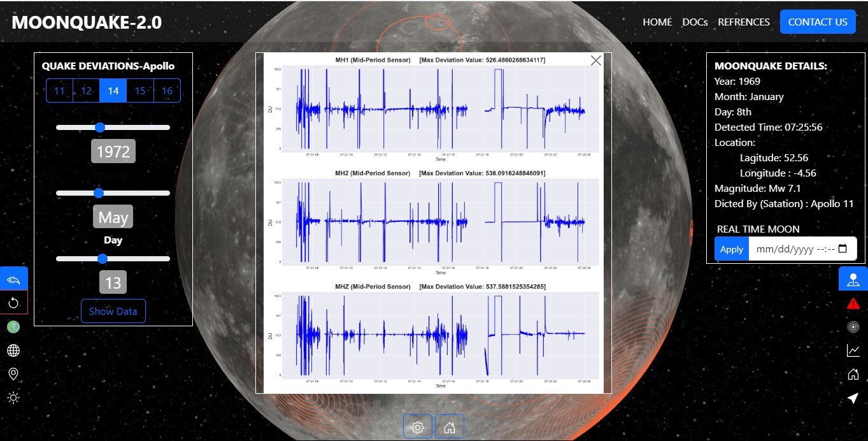Click the 'Detected Time: 07:25:56' text
The image size is (868, 441).
769,127
